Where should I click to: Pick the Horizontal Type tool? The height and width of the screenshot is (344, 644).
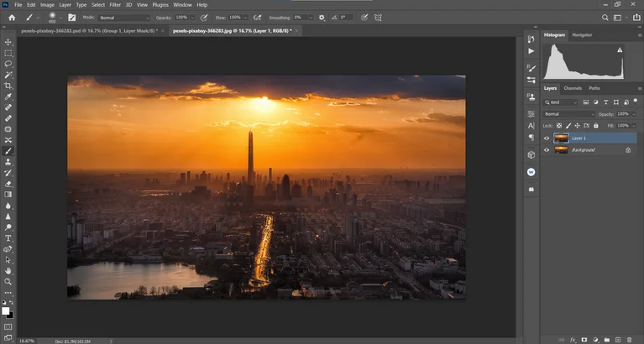pyautogui.click(x=8, y=238)
